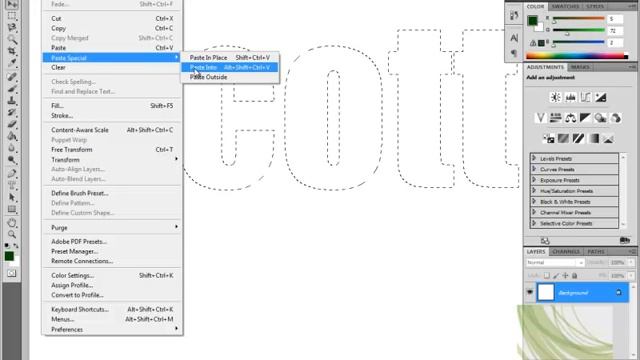
Task: Select the Quick Selection tool
Action: click(12, 40)
